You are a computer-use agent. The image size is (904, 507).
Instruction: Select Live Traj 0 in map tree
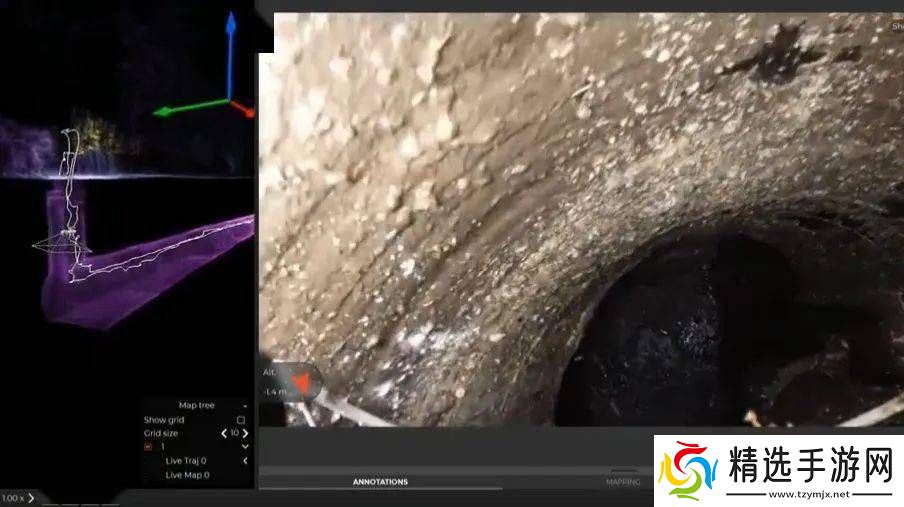point(187,461)
